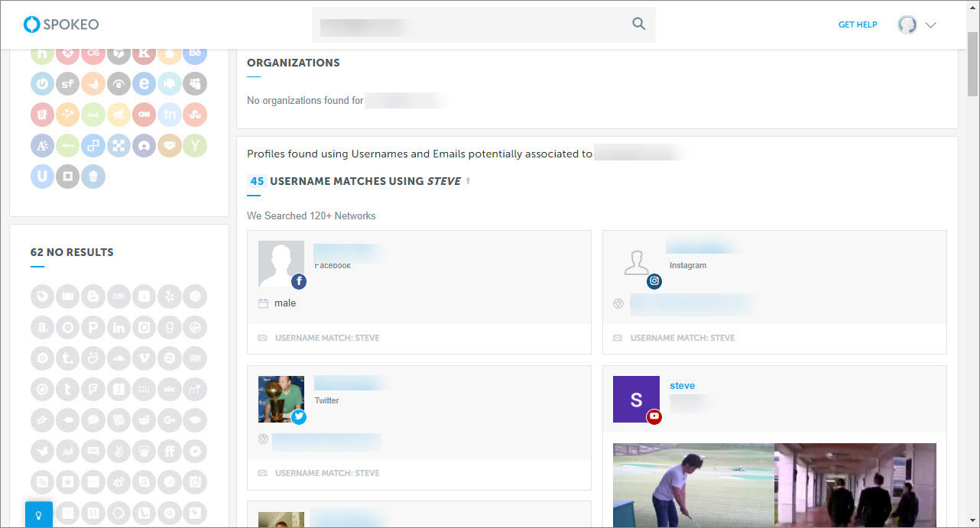Click the account avatar icon

click(907, 24)
